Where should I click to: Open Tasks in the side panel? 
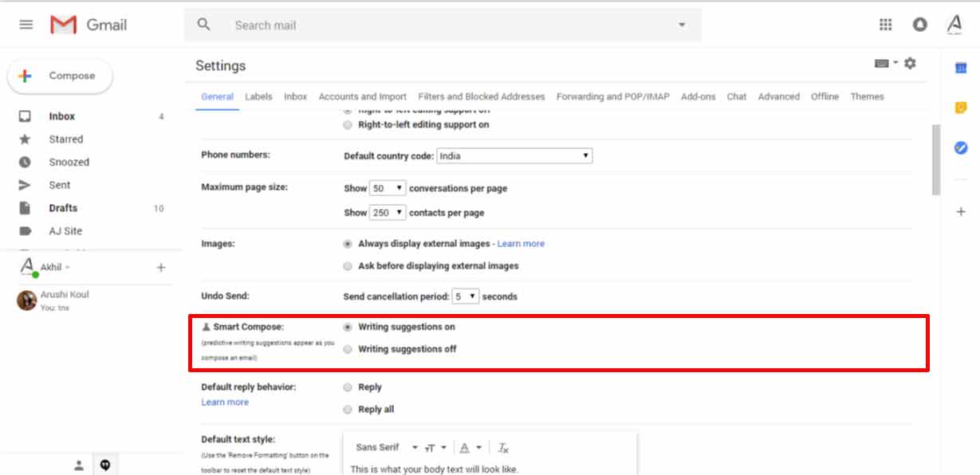pos(961,147)
